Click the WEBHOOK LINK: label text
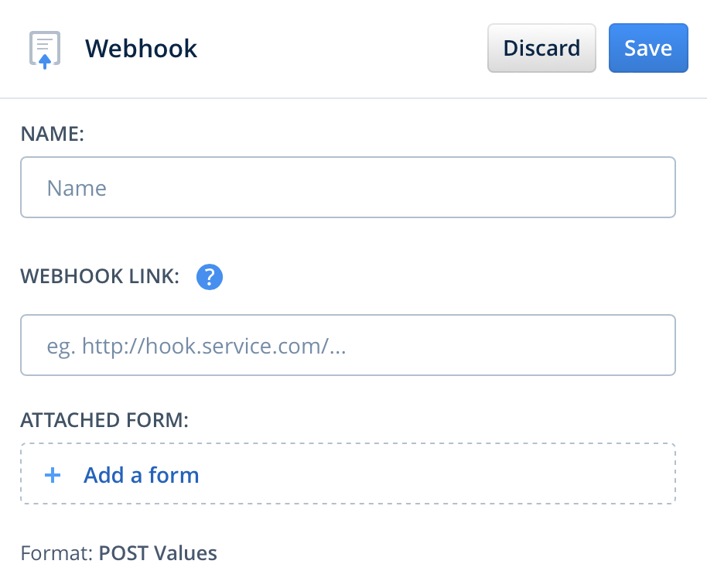 (100, 277)
